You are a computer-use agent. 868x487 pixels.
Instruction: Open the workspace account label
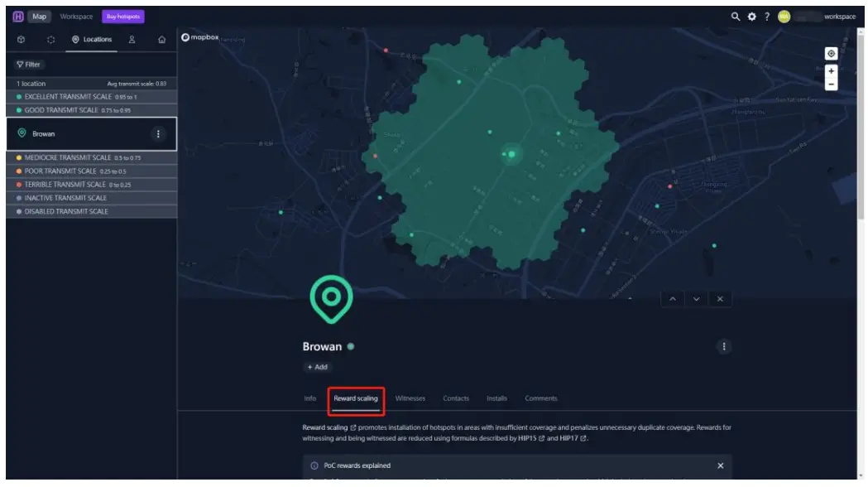pyautogui.click(x=839, y=17)
